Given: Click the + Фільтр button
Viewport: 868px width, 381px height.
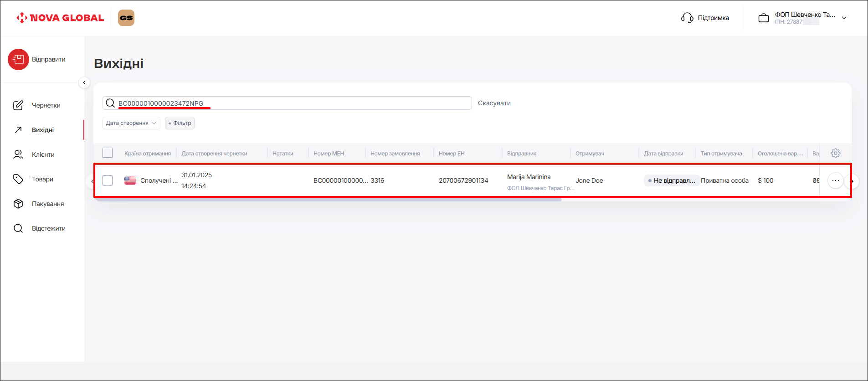Looking at the screenshot, I should coord(180,123).
